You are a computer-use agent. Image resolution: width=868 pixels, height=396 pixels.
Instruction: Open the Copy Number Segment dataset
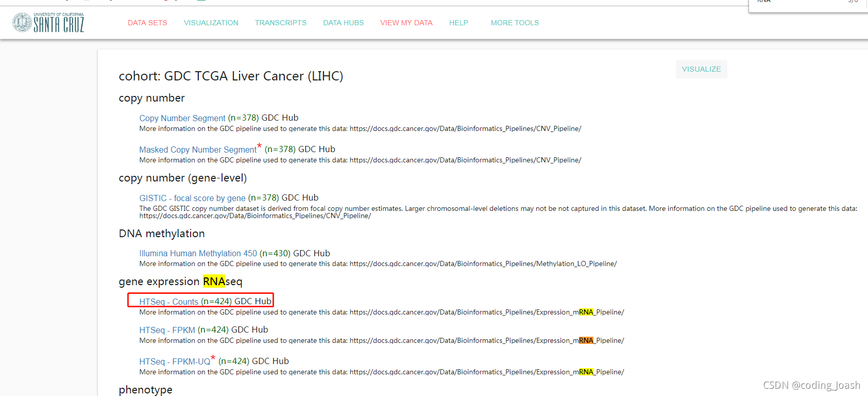click(182, 118)
